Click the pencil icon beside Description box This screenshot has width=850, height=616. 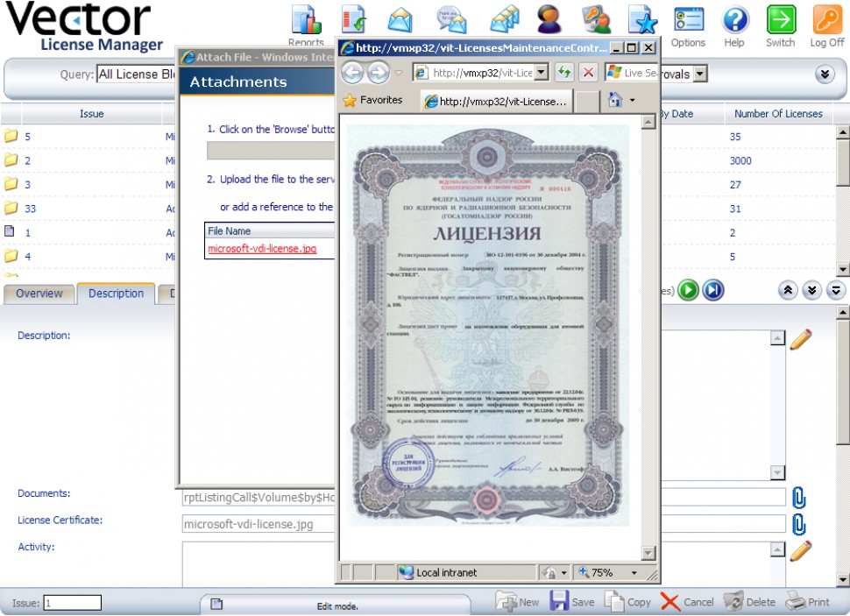point(801,339)
